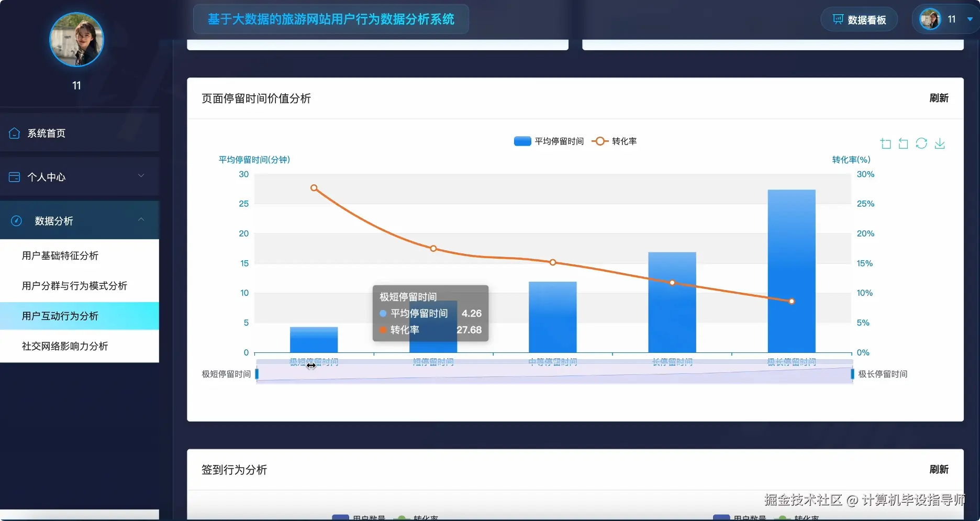Click the 签到行为分析 panel title
Image resolution: width=980 pixels, height=521 pixels.
pyautogui.click(x=234, y=470)
